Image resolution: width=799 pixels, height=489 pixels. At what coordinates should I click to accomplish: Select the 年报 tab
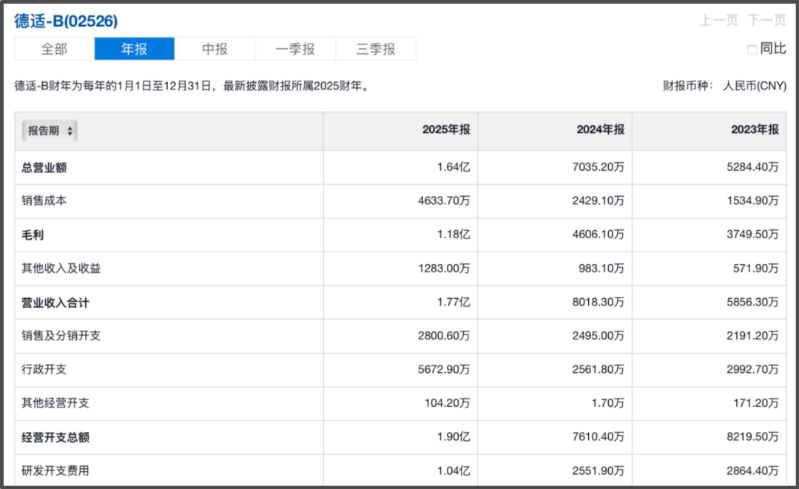click(134, 49)
